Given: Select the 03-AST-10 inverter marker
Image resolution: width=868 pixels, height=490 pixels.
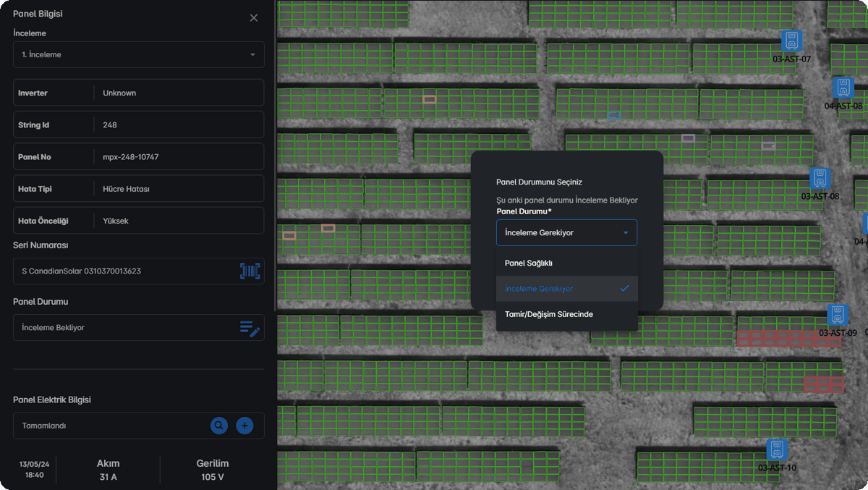Looking at the screenshot, I should (x=777, y=449).
